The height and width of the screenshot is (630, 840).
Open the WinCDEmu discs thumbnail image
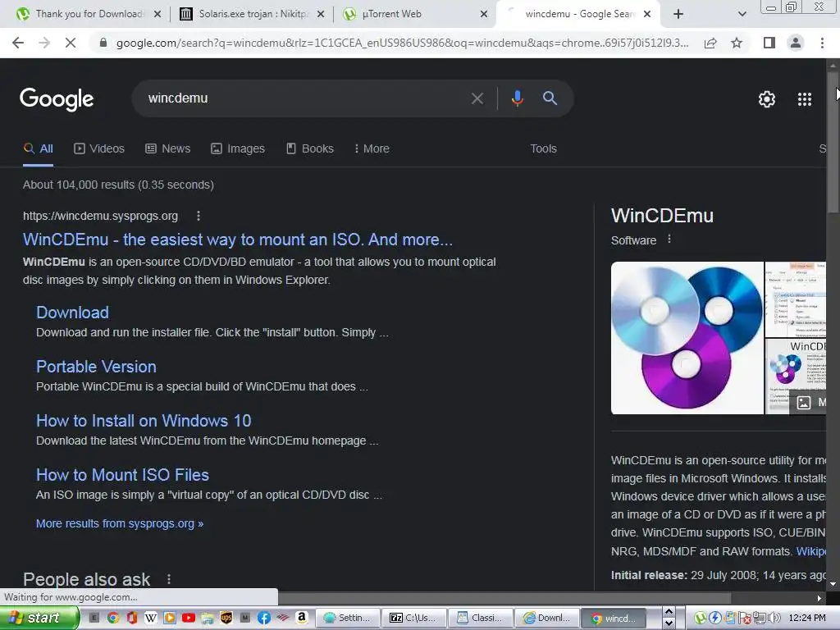coord(687,337)
